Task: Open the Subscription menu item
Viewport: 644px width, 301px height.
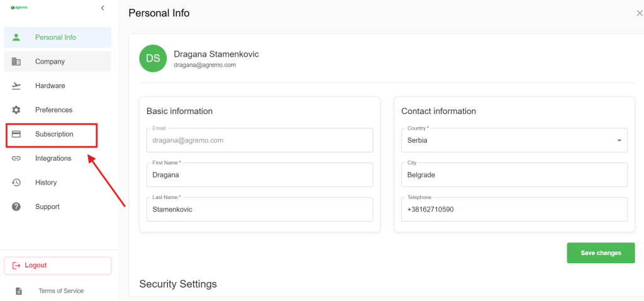Action: (54, 134)
